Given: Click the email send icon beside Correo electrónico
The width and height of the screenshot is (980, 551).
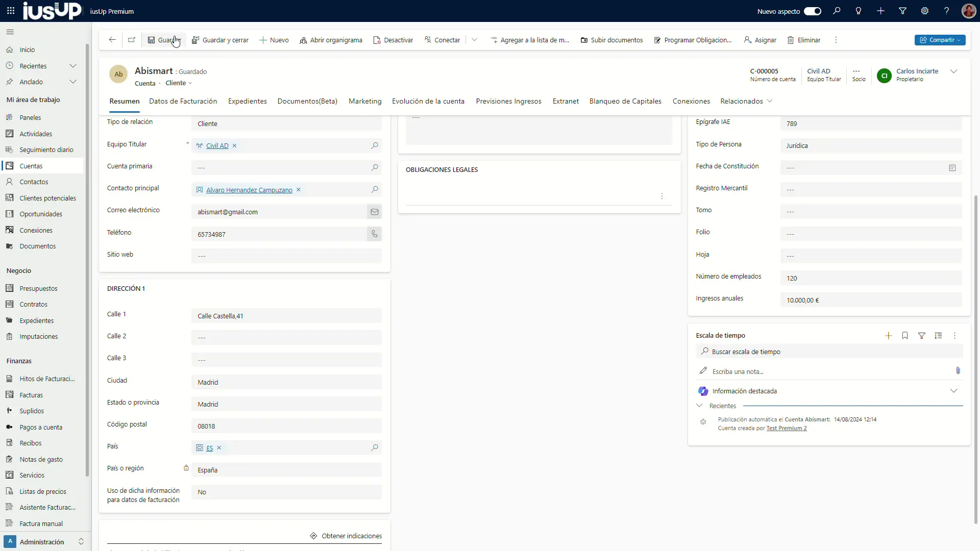Looking at the screenshot, I should 374,212.
